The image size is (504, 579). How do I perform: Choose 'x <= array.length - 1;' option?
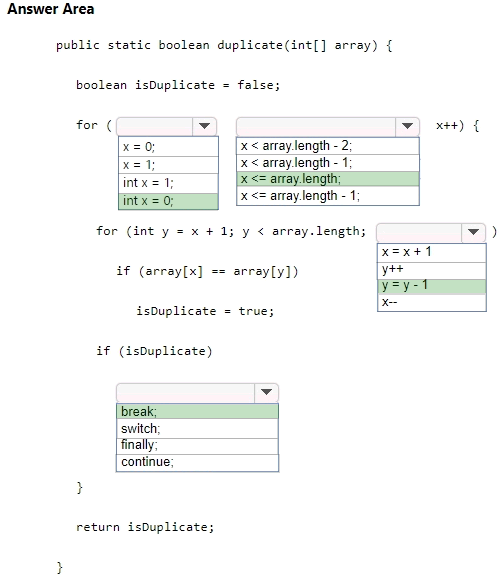pos(328,196)
